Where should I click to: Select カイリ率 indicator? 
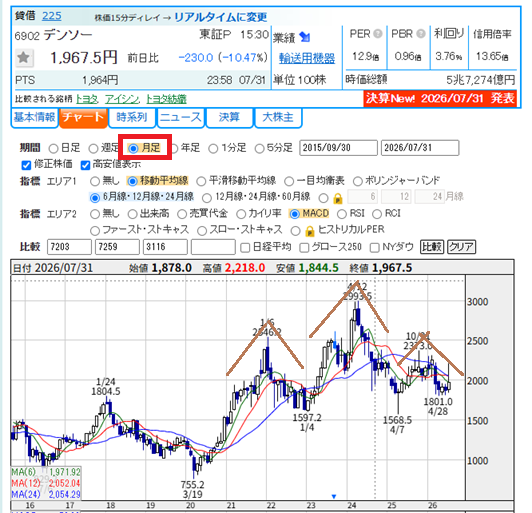241,214
